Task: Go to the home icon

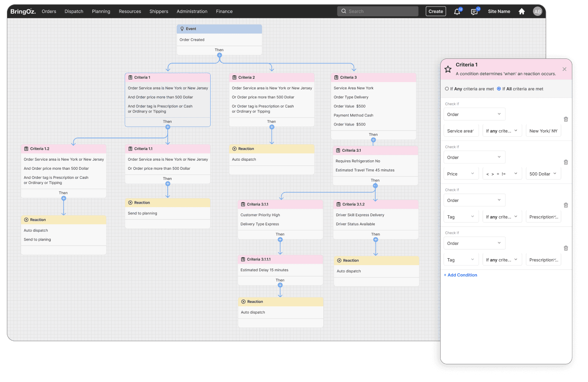Action: (x=521, y=12)
